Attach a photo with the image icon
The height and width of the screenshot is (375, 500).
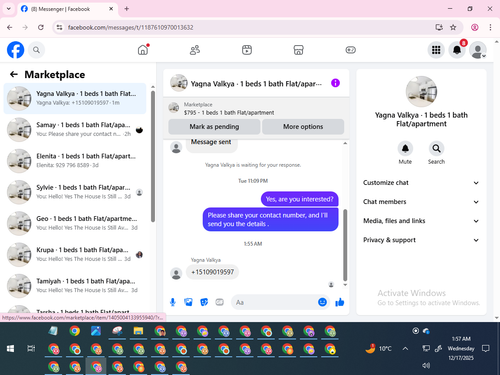[188, 302]
